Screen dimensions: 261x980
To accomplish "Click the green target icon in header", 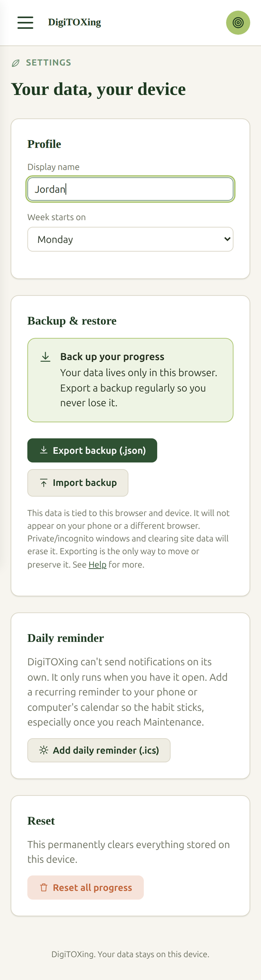I will [238, 23].
